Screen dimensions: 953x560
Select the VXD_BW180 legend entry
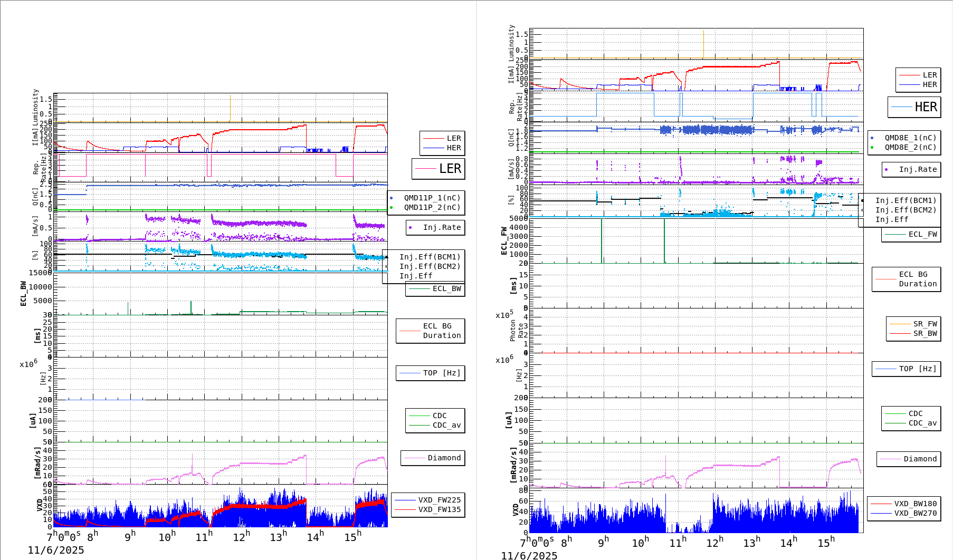coord(915,504)
